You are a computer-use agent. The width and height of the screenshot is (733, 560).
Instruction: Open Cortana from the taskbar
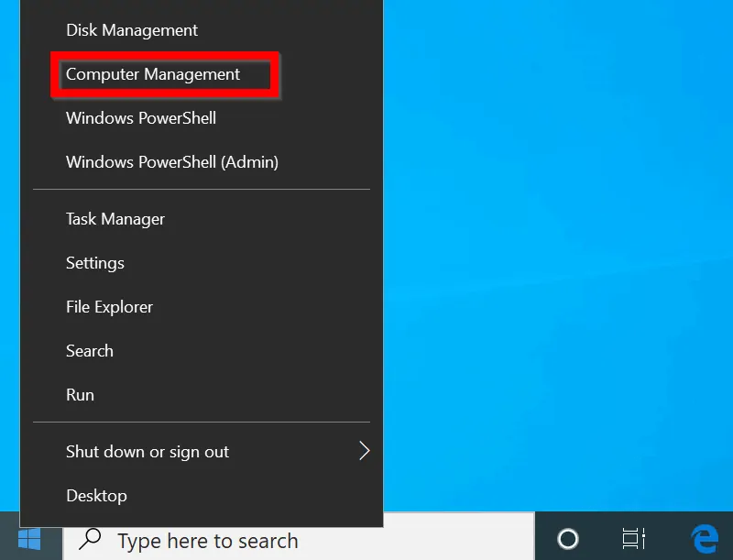pos(569,539)
